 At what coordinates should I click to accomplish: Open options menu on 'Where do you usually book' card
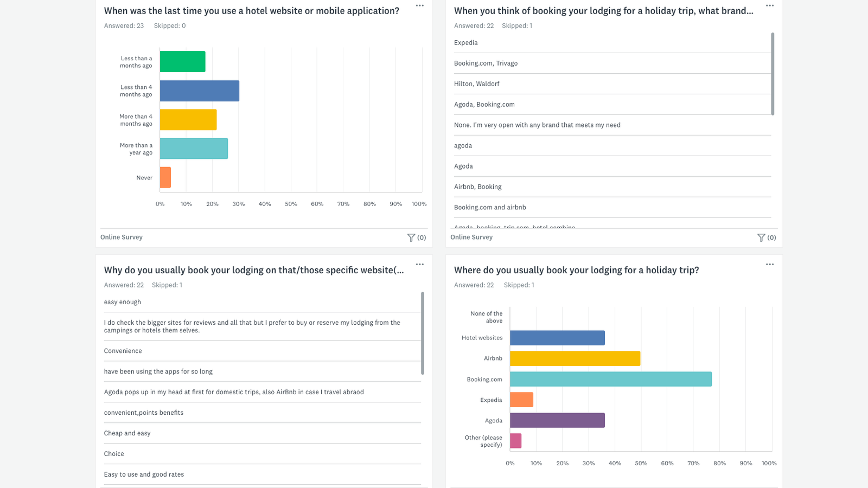pos(770,264)
